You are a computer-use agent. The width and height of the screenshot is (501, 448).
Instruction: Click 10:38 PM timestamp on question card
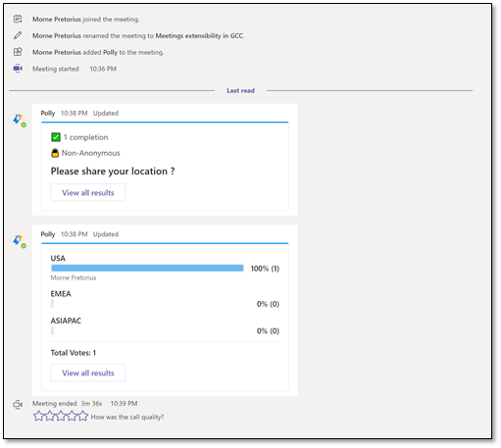(x=75, y=114)
